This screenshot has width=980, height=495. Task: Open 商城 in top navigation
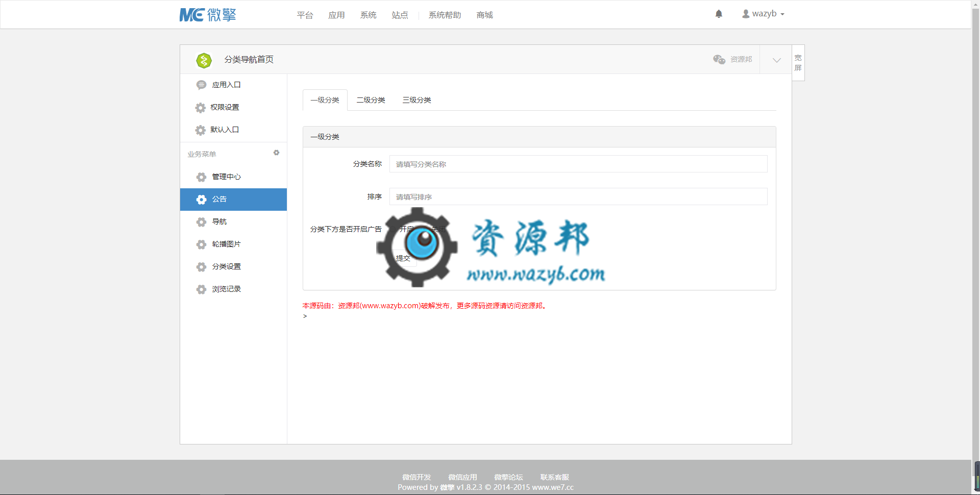pyautogui.click(x=484, y=15)
